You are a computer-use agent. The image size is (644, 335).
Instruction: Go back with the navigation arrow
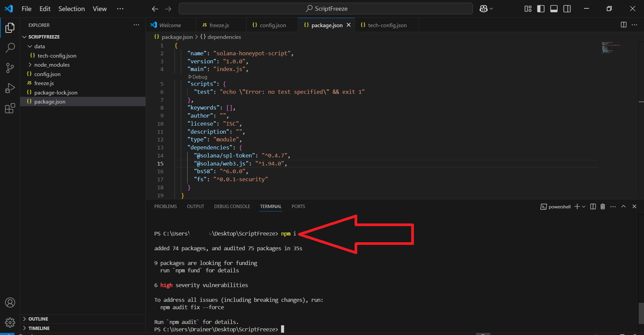(155, 9)
